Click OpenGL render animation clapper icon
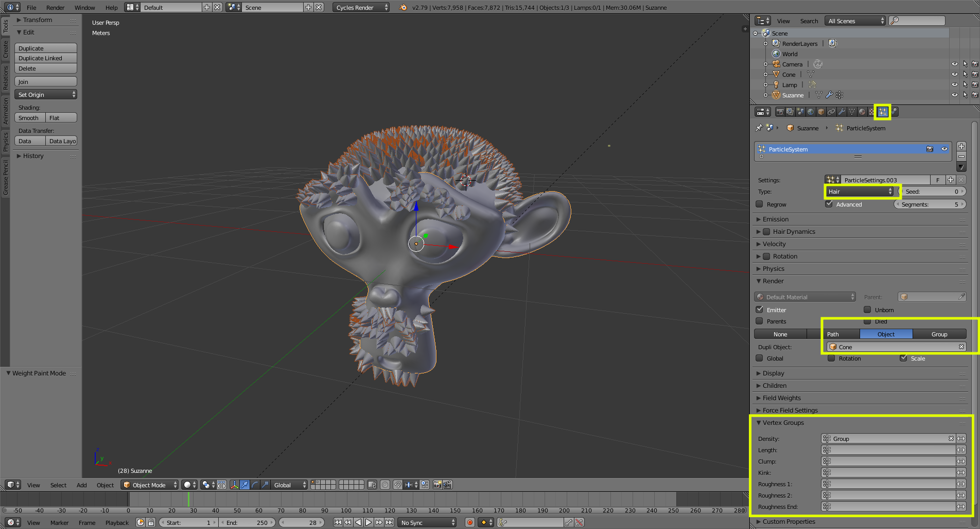980x529 pixels. pos(447,485)
